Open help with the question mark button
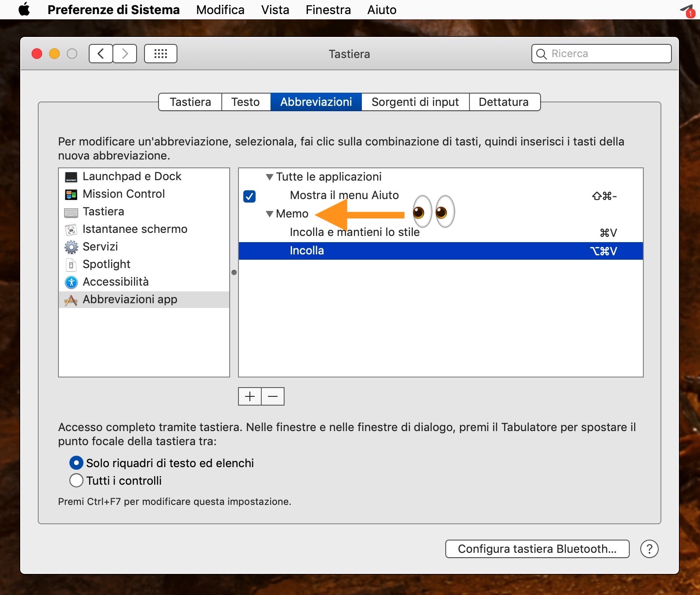The height and width of the screenshot is (595, 700). click(x=649, y=549)
